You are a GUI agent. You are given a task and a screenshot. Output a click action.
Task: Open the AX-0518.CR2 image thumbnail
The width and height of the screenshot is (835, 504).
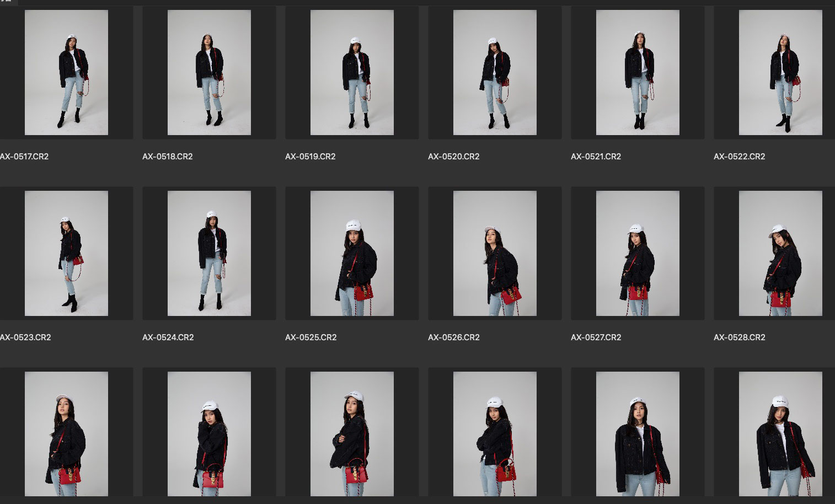pyautogui.click(x=209, y=73)
